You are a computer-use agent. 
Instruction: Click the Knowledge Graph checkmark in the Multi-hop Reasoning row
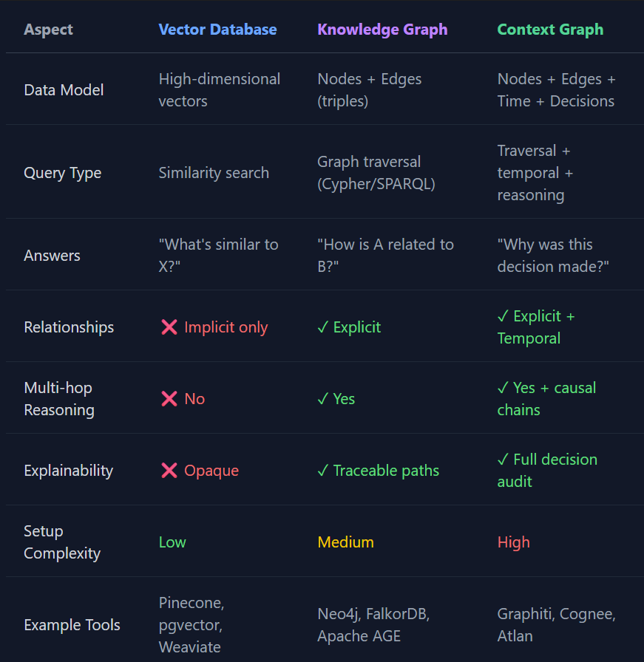322,399
